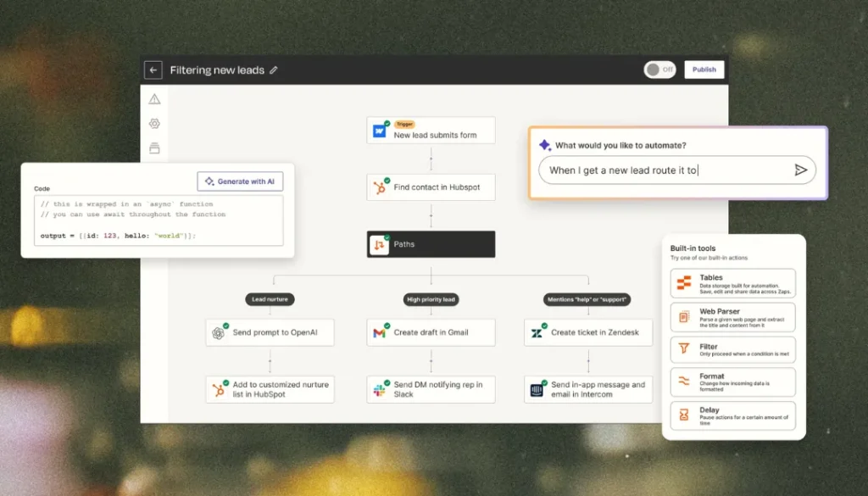Click the Slack logo icon
Screen dimensions: 868x496
379,390
